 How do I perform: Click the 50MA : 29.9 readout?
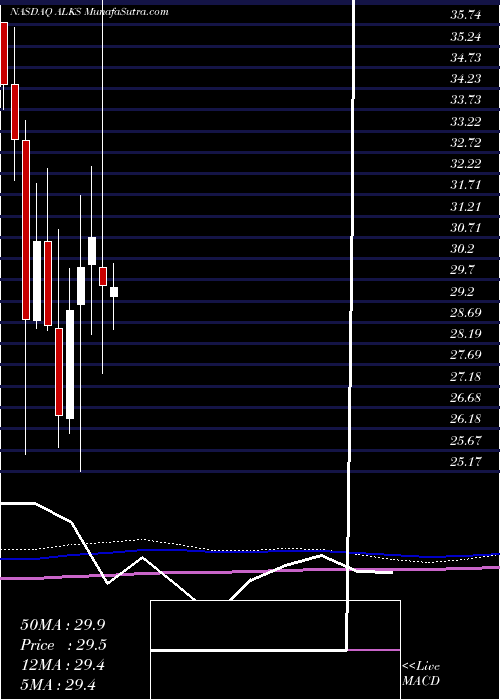click(x=63, y=625)
